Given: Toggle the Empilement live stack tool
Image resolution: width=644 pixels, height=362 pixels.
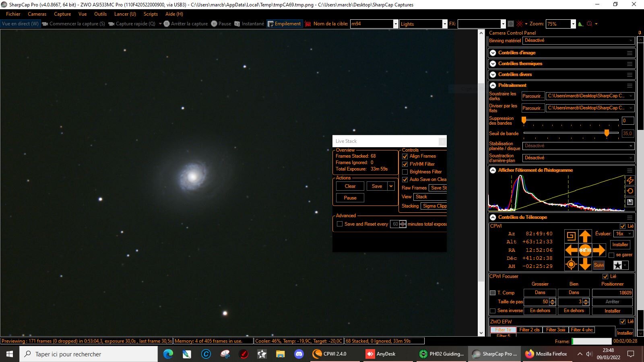Looking at the screenshot, I should point(284,24).
